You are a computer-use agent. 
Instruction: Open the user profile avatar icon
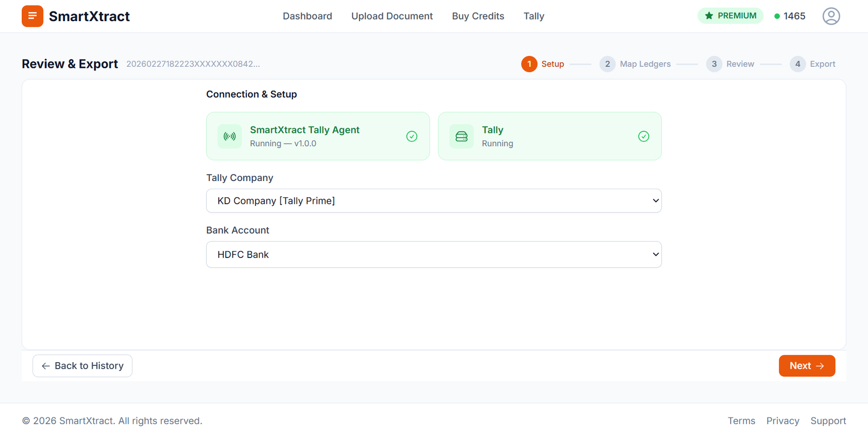831,16
